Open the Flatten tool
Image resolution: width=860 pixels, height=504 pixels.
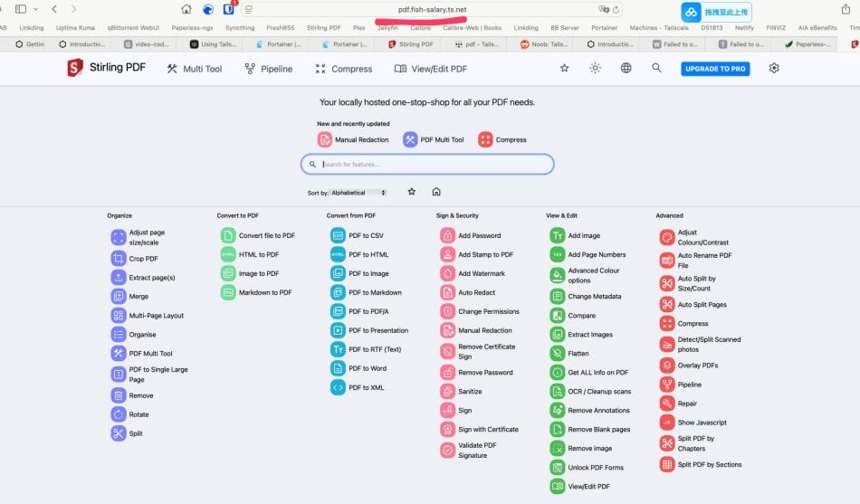tap(569, 354)
